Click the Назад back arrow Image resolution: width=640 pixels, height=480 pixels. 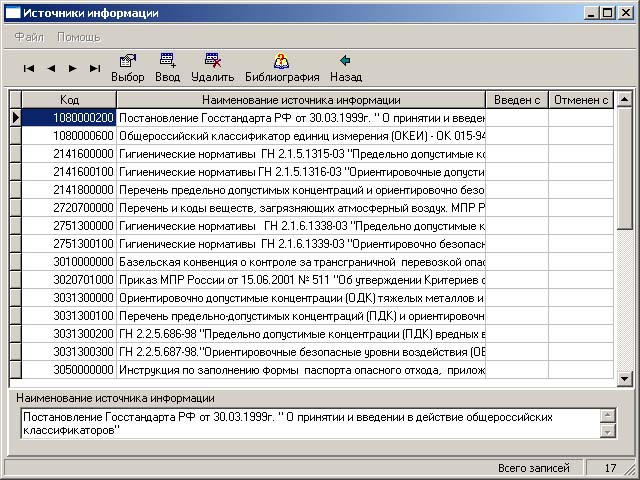click(x=345, y=62)
